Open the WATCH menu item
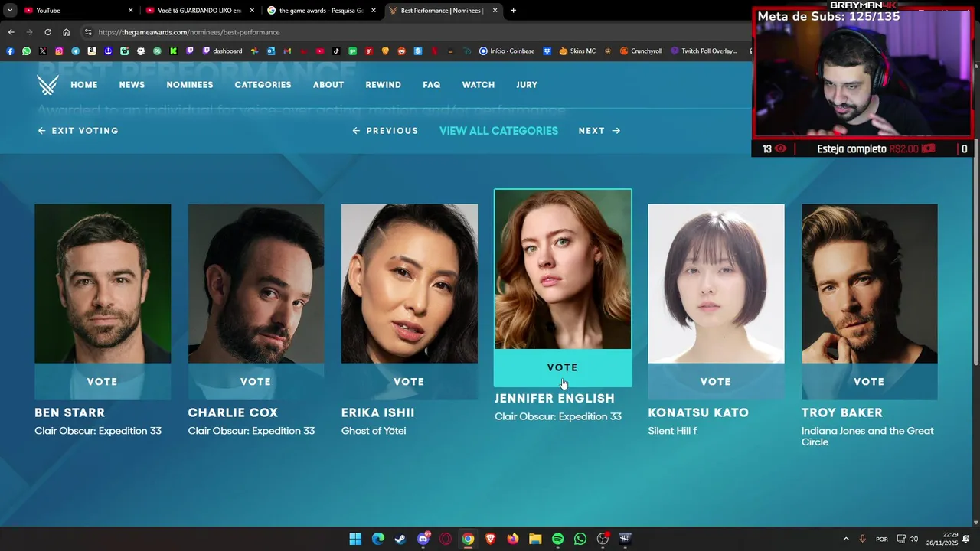The image size is (980, 551). point(479,85)
